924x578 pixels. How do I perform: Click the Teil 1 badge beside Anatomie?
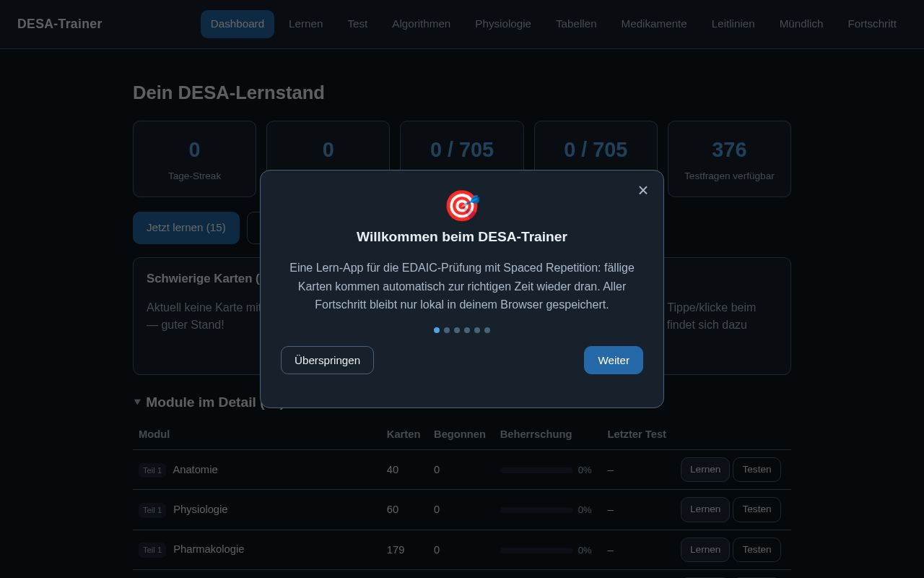point(152,470)
